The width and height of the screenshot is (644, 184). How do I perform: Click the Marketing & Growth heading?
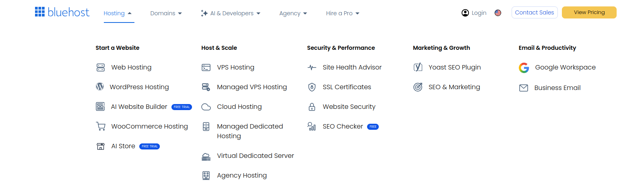pos(441,48)
